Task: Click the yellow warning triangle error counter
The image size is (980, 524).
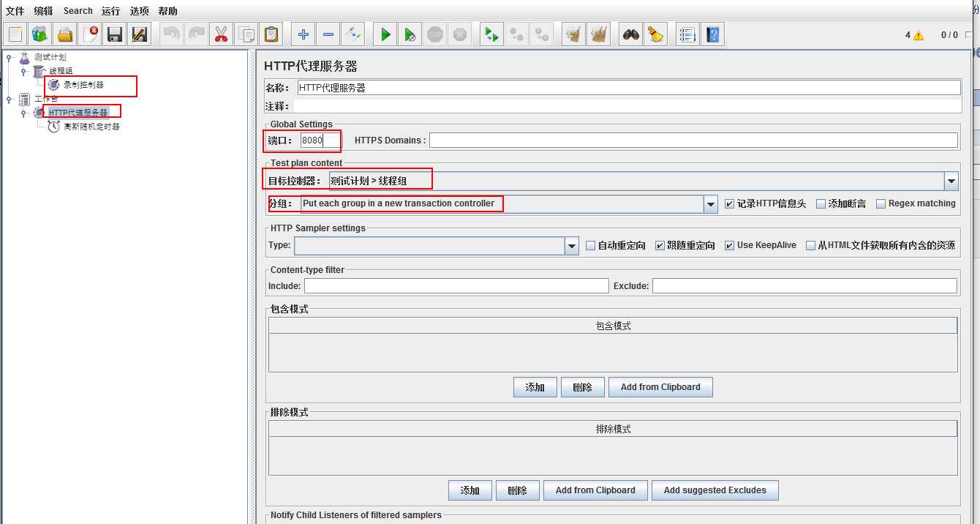Action: tap(919, 35)
